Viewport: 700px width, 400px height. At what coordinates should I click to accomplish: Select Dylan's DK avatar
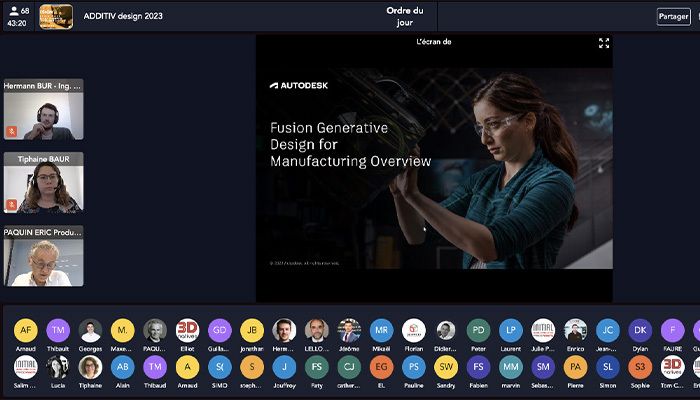point(640,330)
